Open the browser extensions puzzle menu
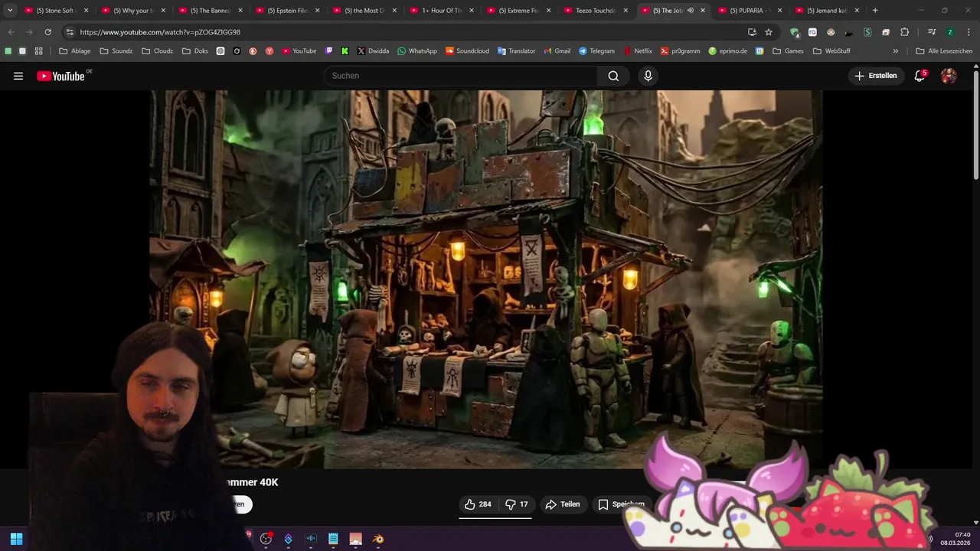Viewport: 980px width, 551px height. tap(904, 32)
